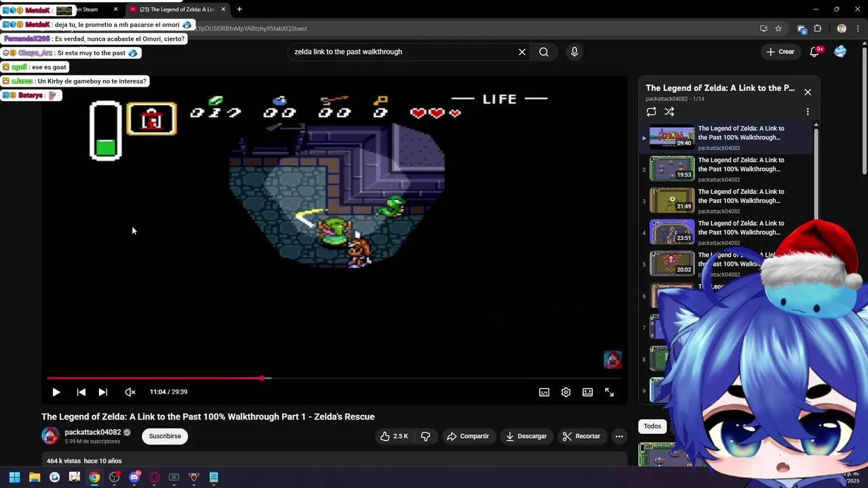Open the YouTube account avatar menu
The width and height of the screenshot is (868, 488).
click(840, 52)
